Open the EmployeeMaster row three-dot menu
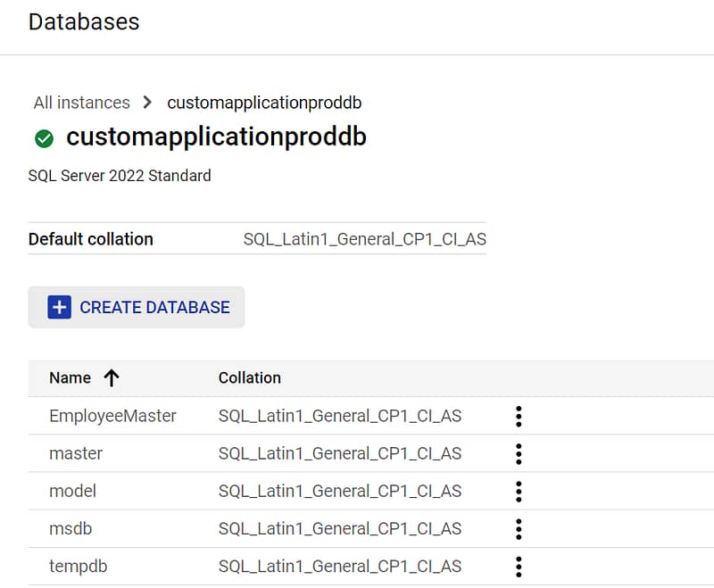This screenshot has height=588, width=714. (519, 416)
